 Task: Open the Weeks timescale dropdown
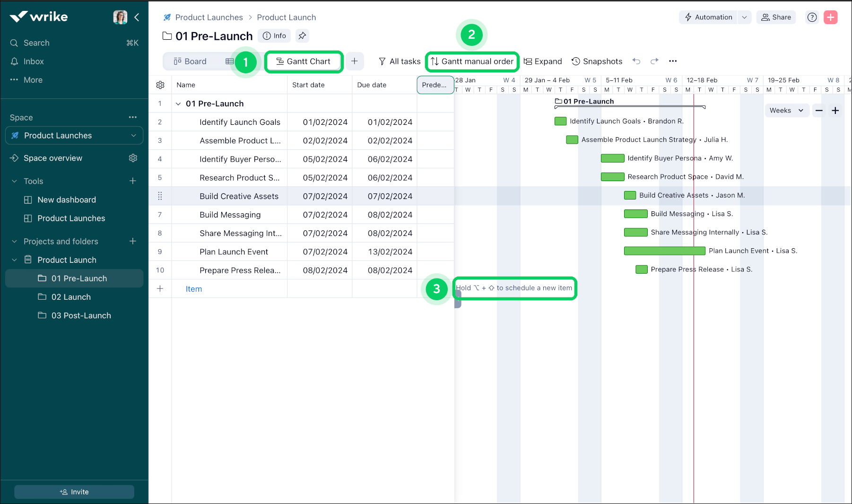point(786,110)
